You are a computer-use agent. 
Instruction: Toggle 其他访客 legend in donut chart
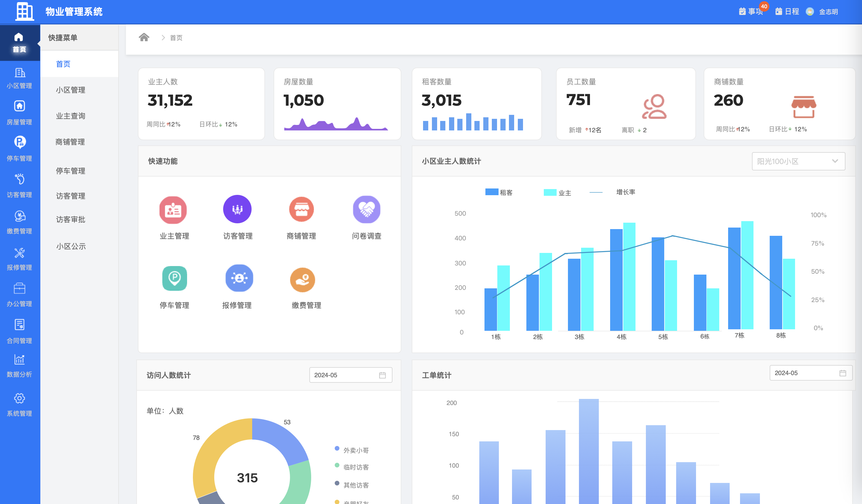pyautogui.click(x=352, y=485)
